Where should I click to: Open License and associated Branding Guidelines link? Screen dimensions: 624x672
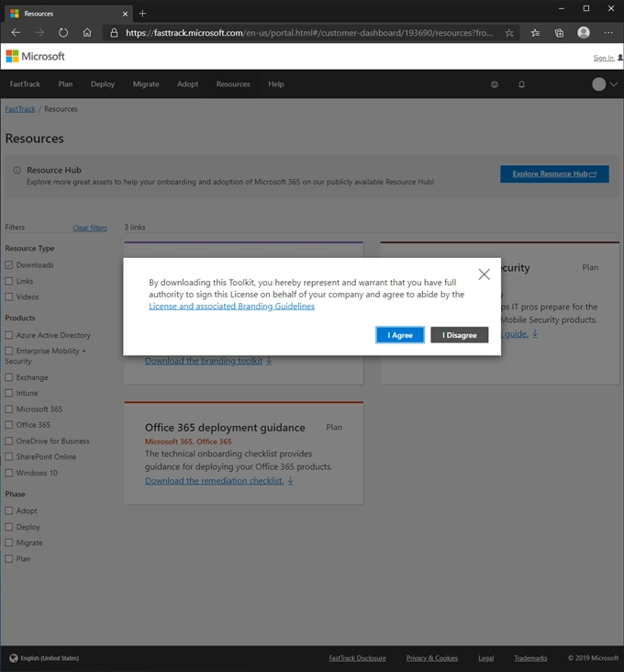(x=231, y=307)
